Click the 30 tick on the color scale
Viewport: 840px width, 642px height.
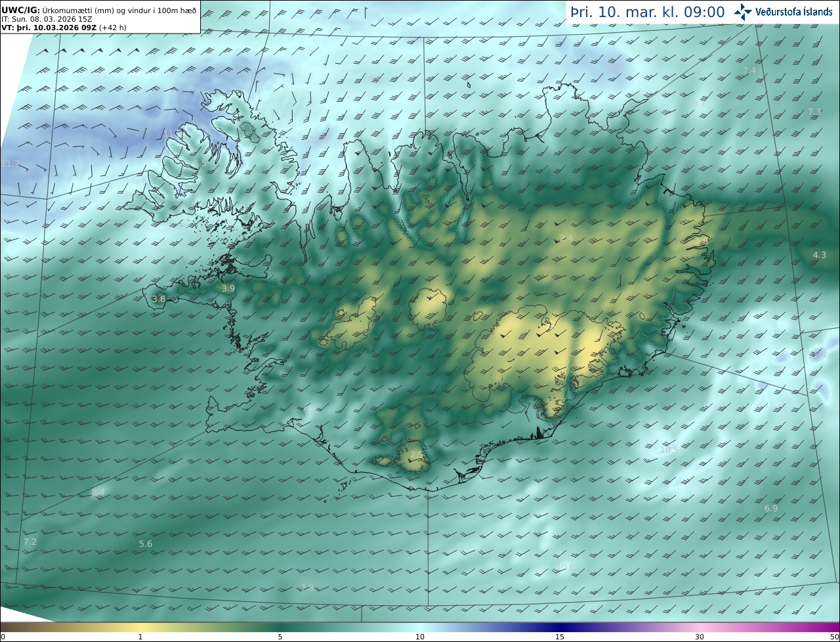click(700, 637)
